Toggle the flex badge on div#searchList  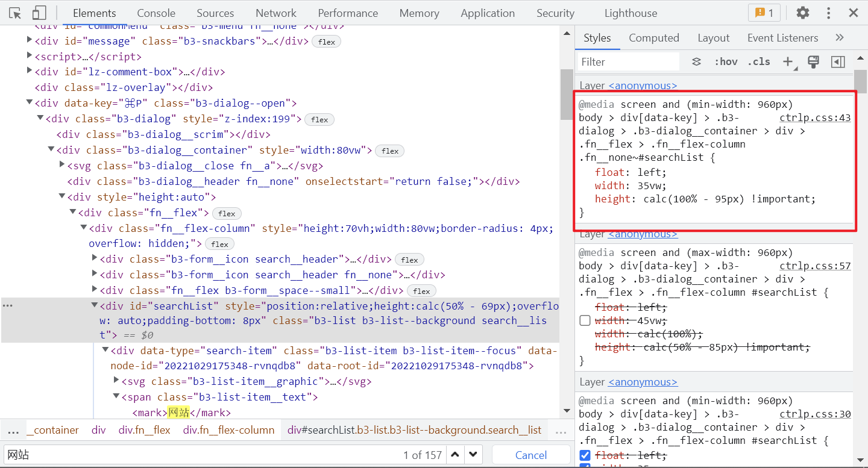point(421,290)
